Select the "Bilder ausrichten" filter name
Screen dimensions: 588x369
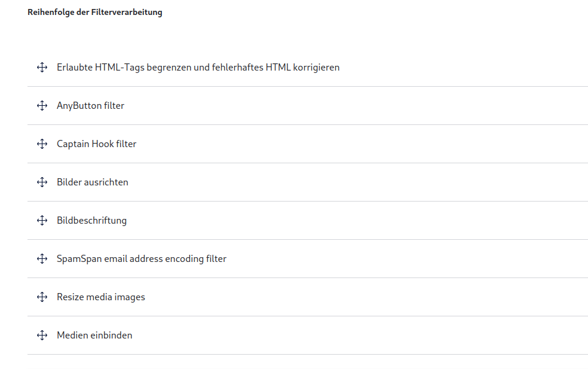[92, 182]
